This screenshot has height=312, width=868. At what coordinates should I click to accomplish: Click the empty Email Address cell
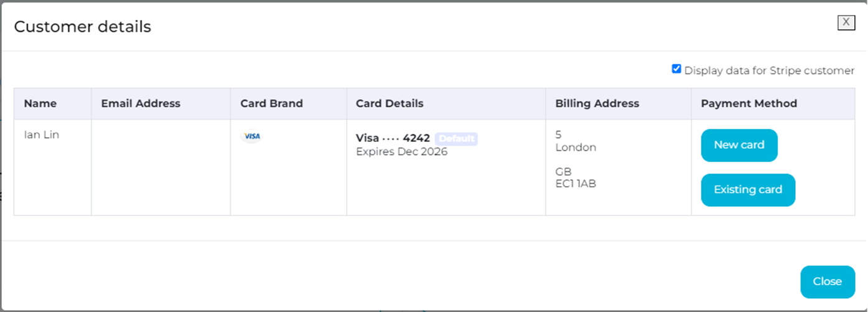(161, 167)
